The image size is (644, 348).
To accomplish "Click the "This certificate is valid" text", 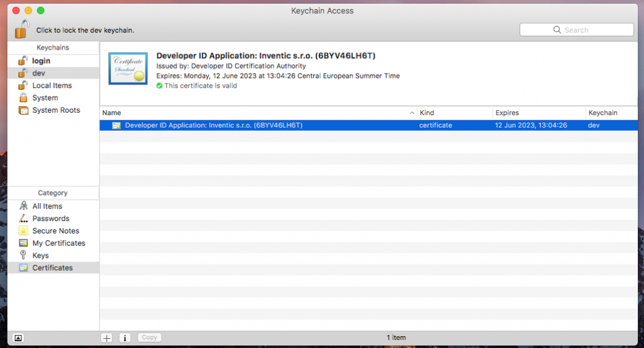I will (201, 86).
